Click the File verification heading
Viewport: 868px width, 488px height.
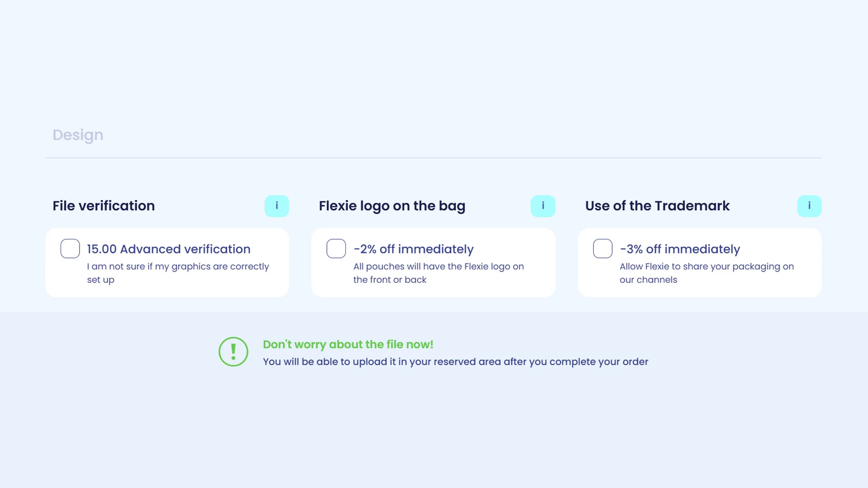104,206
